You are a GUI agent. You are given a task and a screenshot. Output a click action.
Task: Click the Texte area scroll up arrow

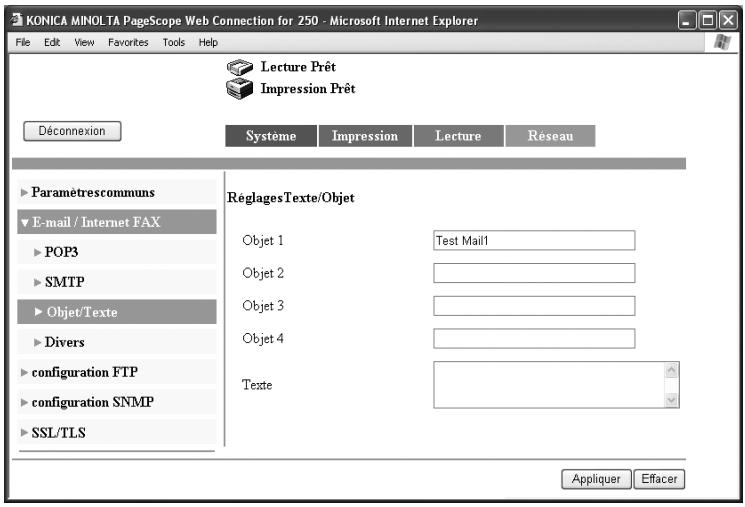(671, 370)
